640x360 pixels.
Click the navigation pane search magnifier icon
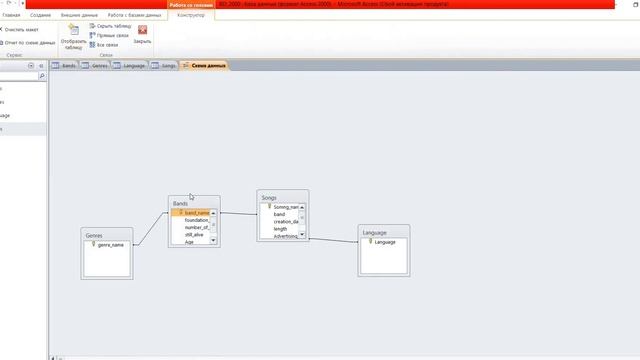coord(42,76)
